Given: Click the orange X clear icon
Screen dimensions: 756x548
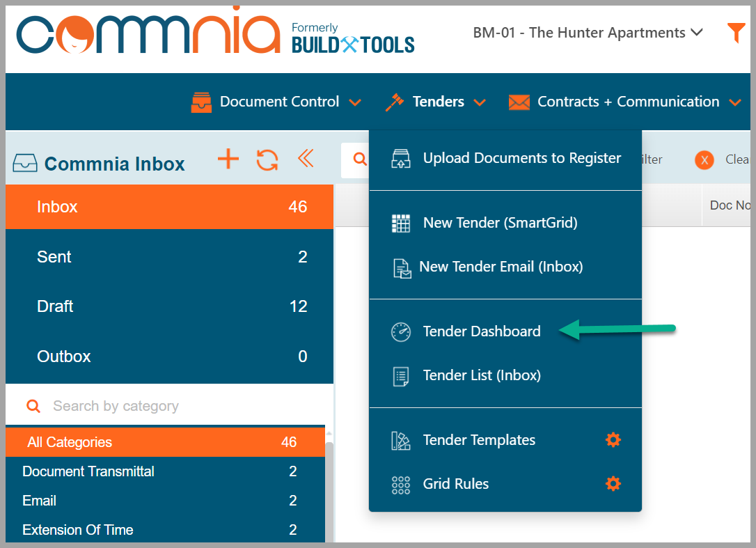Looking at the screenshot, I should click(704, 160).
